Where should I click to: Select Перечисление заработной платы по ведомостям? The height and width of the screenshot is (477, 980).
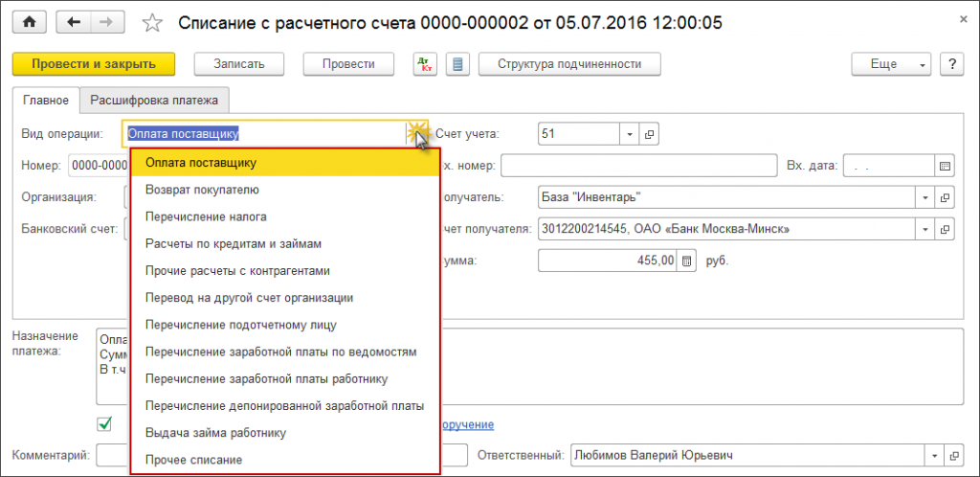pyautogui.click(x=284, y=352)
